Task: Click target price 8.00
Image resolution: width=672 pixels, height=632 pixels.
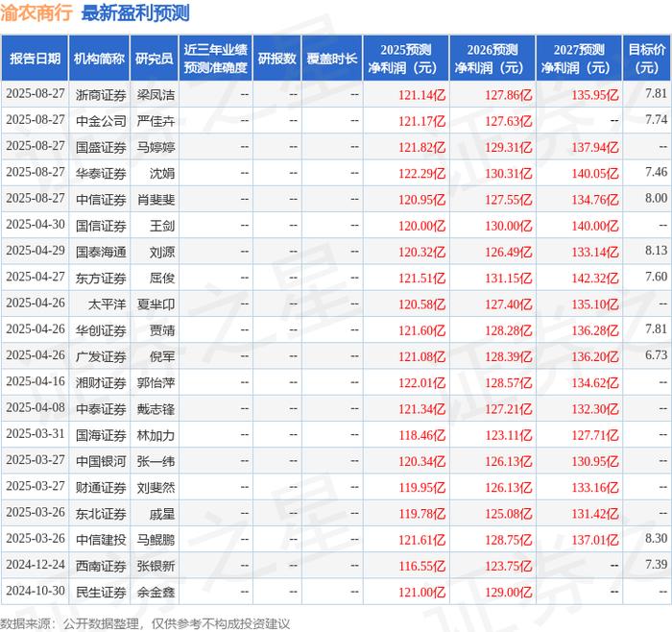Action: [x=656, y=198]
